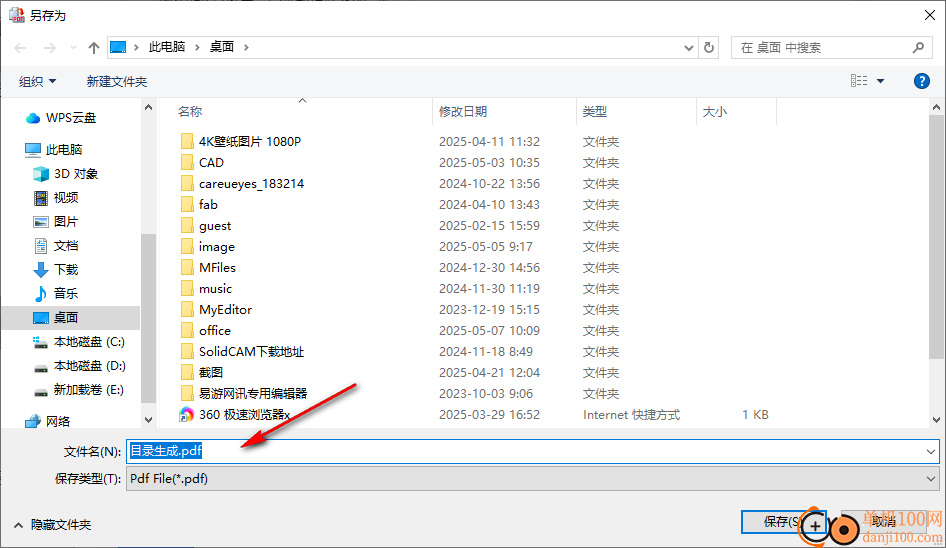Sort by the 修改日期 column header
The image size is (946, 548).
click(462, 112)
